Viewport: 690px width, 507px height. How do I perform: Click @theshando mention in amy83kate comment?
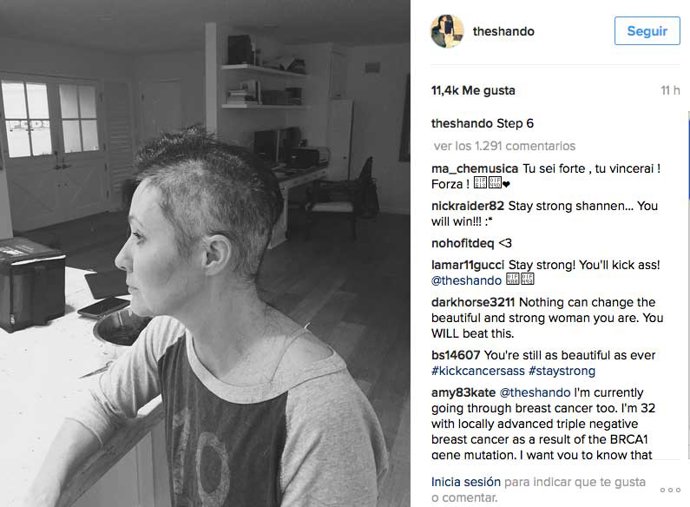click(535, 393)
